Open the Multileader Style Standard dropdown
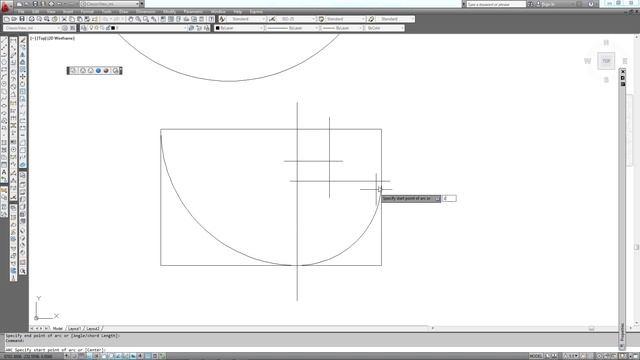The width and height of the screenshot is (640, 360). pyautogui.click(x=395, y=19)
